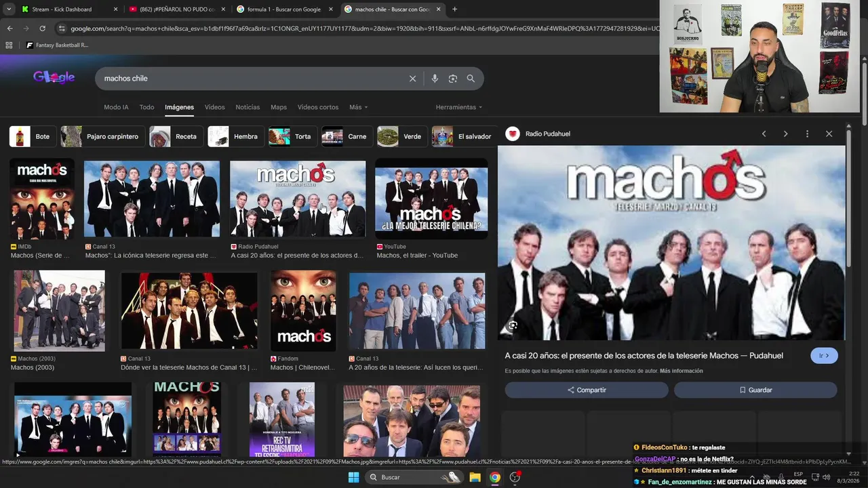Clear the search box with X icon
The image size is (868, 488).
tap(412, 79)
